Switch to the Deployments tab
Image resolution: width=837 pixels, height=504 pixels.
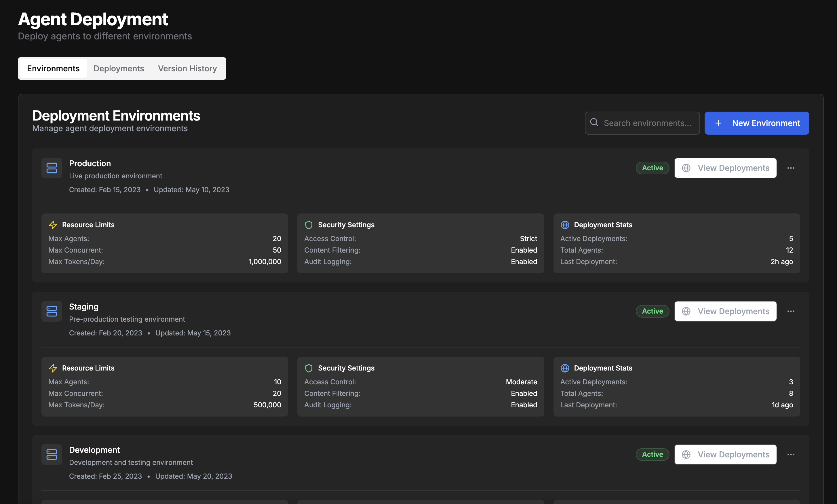coord(119,68)
